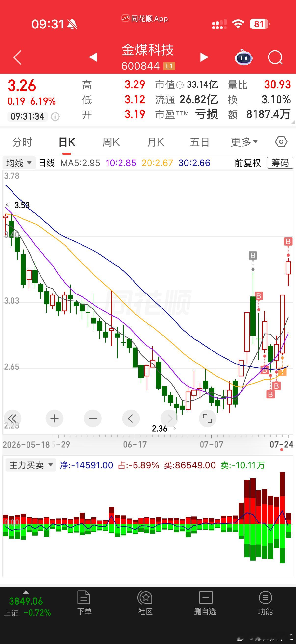Tap the top-right red B marker
Screen dimensions: 296x644
288,241
